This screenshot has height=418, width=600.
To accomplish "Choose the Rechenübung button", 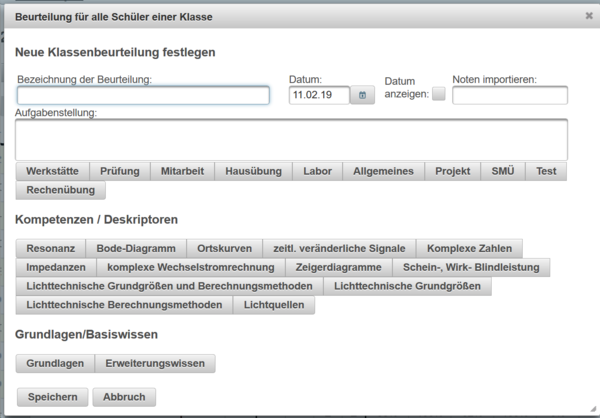I will coord(60,190).
